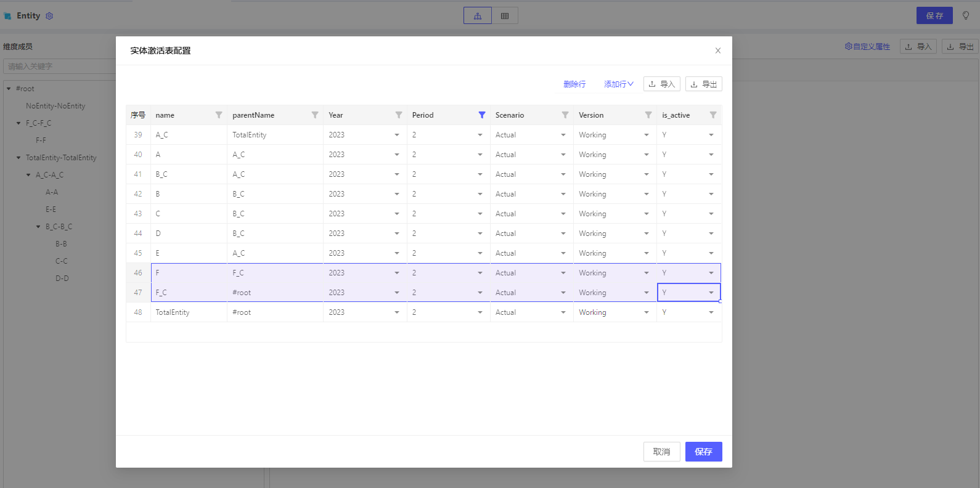Open the Year column filter
980x488 pixels.
click(x=398, y=115)
